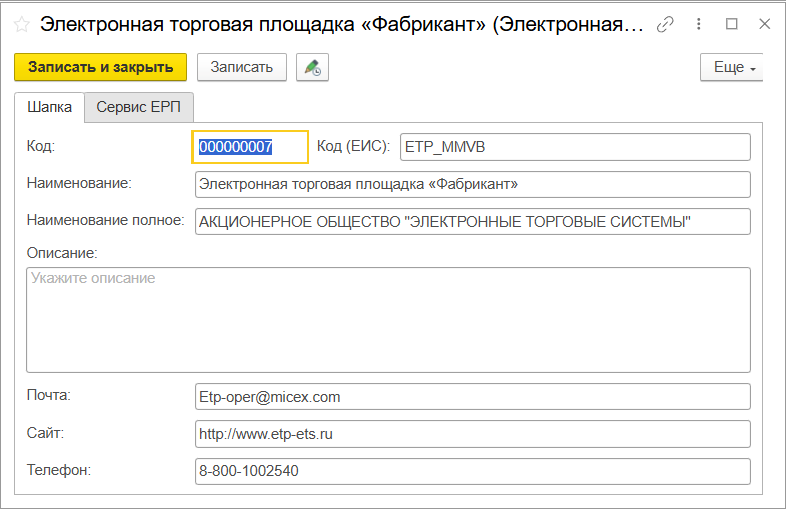Click the Записать и закрыть button
The height and width of the screenshot is (509, 786).
100,67
